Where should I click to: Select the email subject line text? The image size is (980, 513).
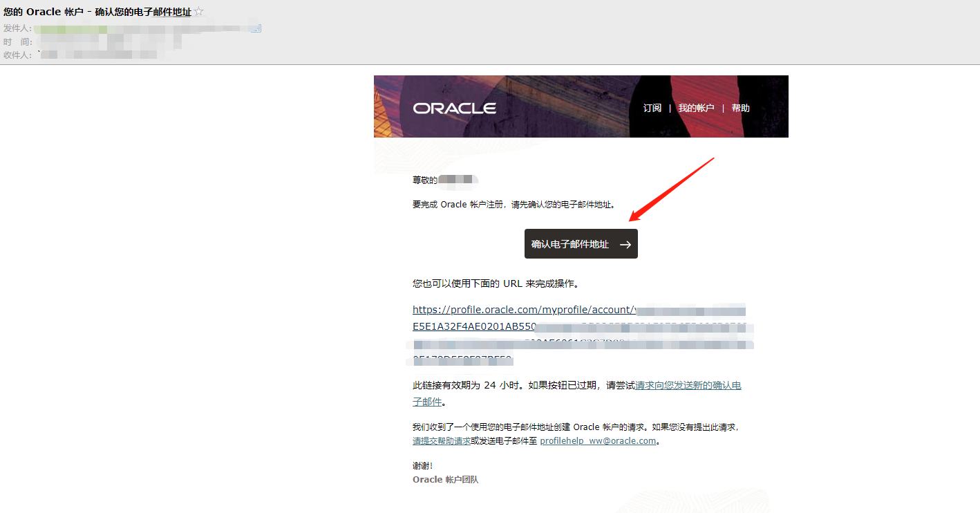[97, 12]
